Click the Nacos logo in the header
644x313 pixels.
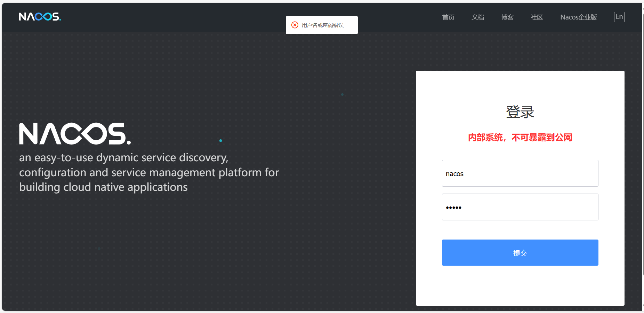click(x=40, y=17)
